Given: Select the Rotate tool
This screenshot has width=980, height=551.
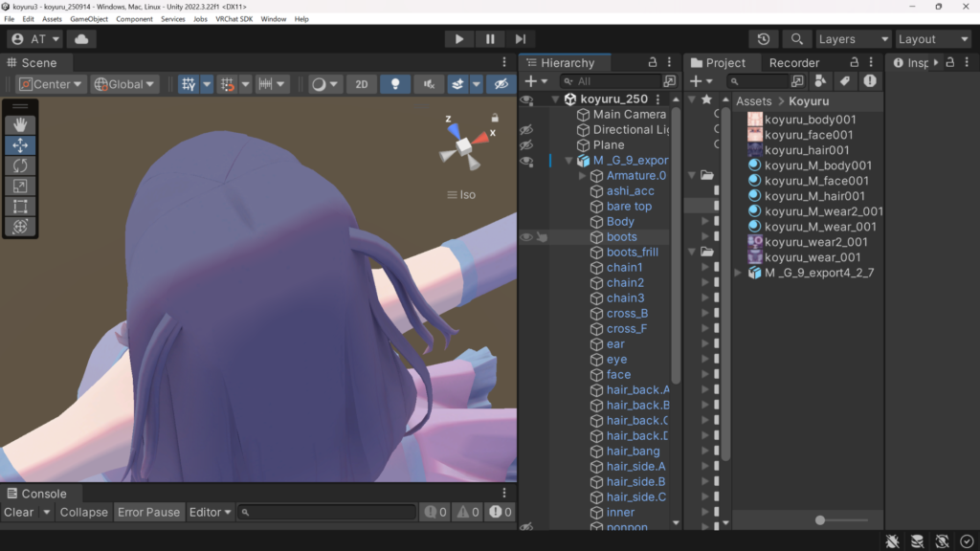Looking at the screenshot, I should pos(20,165).
